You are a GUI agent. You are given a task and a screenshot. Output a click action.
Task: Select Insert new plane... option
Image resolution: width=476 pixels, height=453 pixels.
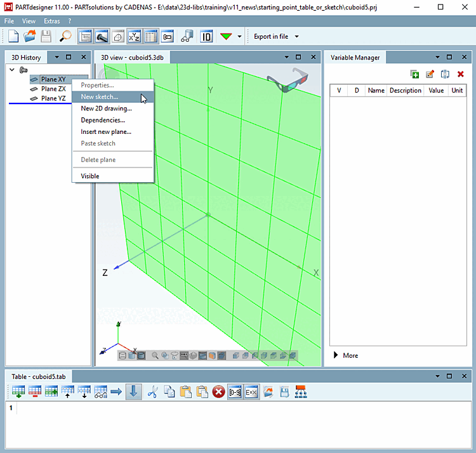pyautogui.click(x=106, y=132)
